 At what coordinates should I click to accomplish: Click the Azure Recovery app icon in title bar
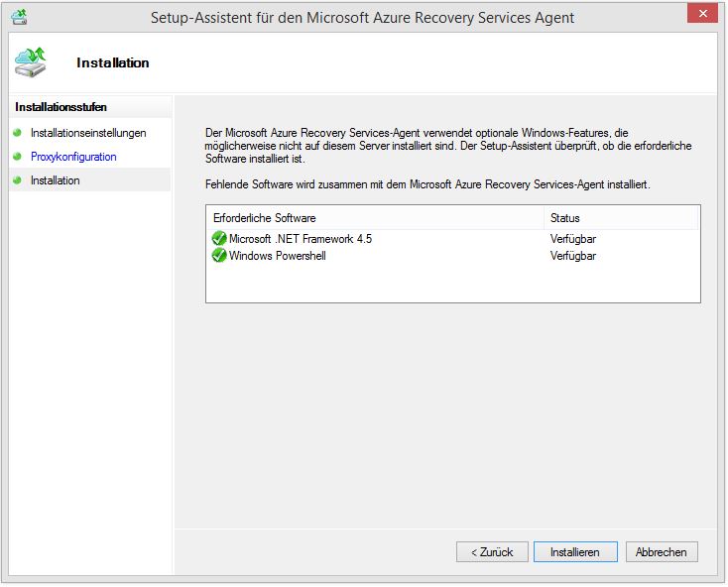[x=19, y=17]
